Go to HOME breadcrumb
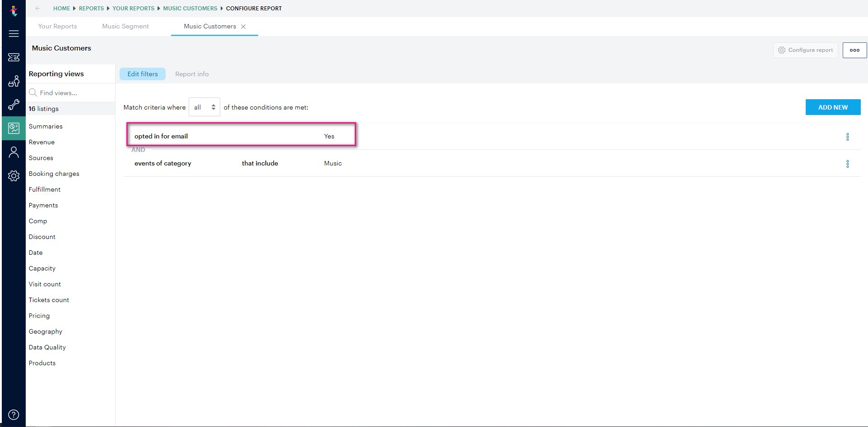The image size is (868, 427). pyautogui.click(x=62, y=8)
